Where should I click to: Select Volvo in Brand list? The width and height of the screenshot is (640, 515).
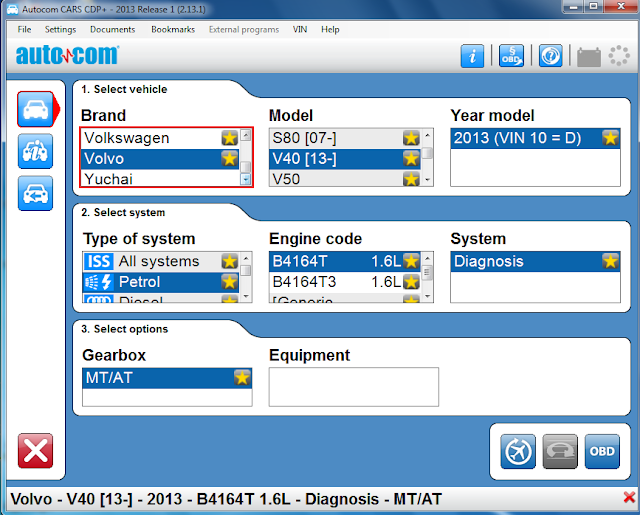[x=160, y=159]
